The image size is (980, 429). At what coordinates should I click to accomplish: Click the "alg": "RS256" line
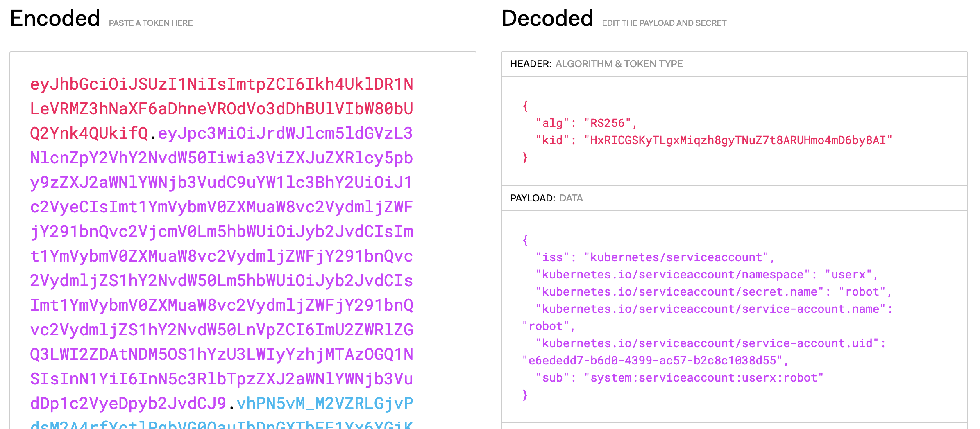[x=587, y=123]
